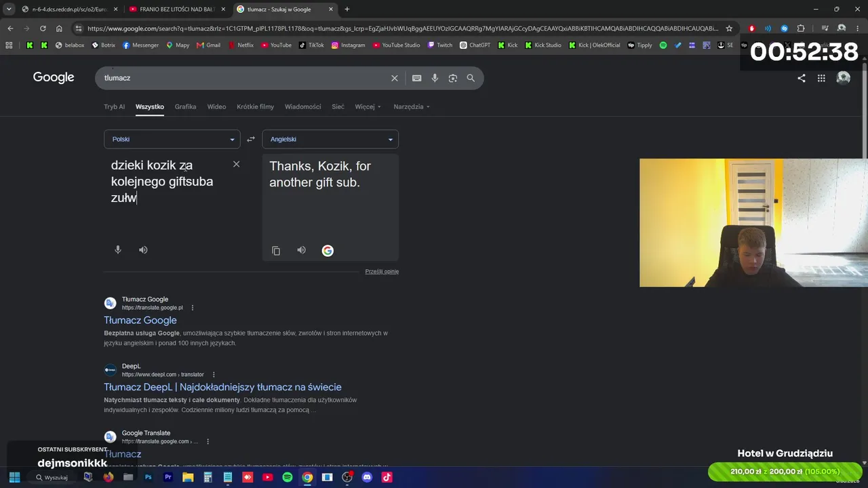This screenshot has width=868, height=488.
Task: Click Prześlij opinię feedback link
Action: pos(382,272)
